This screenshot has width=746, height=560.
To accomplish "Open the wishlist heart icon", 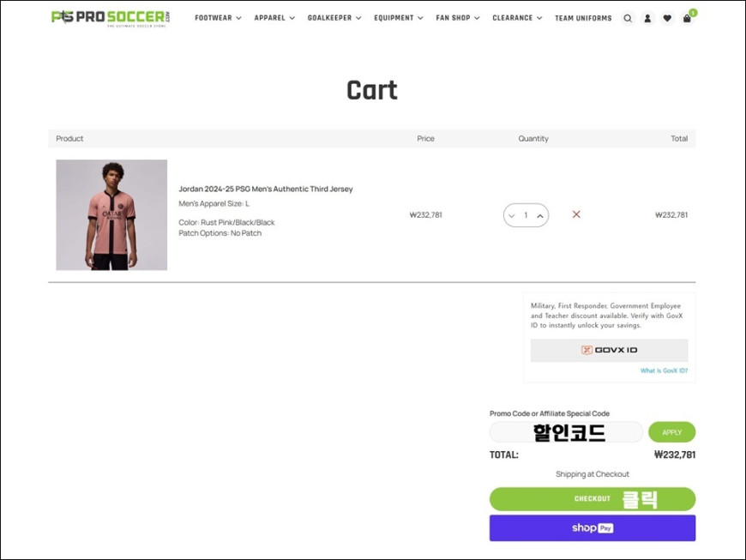I will click(x=667, y=19).
